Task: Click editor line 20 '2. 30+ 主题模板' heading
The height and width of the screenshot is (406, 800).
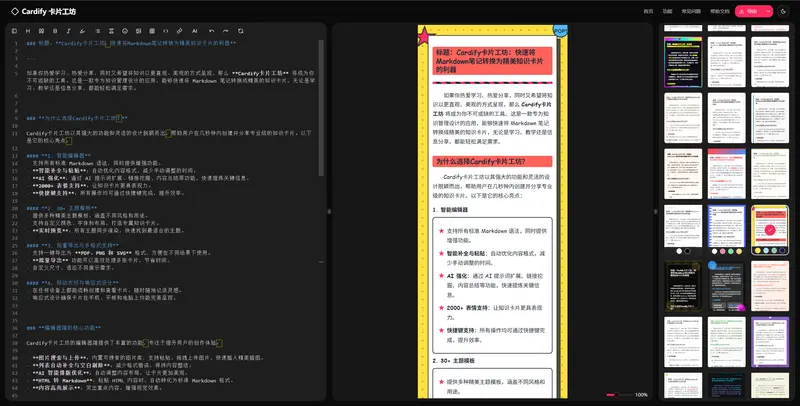Action: click(62, 208)
